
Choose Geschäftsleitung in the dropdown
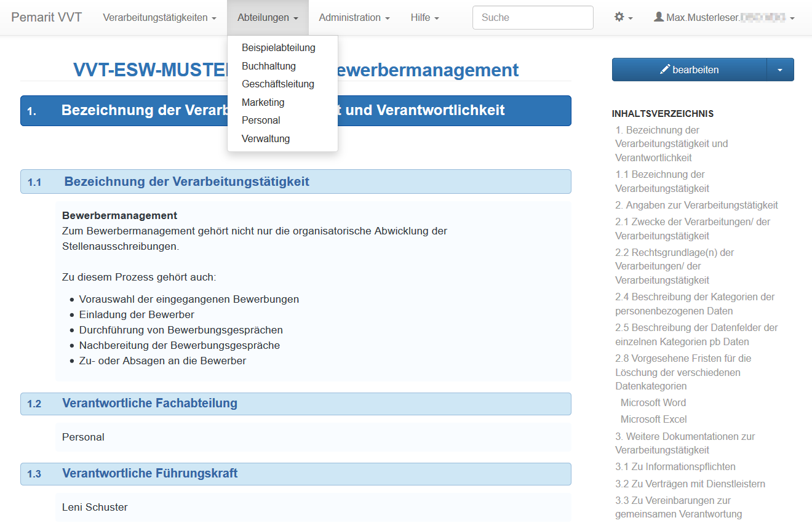click(277, 84)
